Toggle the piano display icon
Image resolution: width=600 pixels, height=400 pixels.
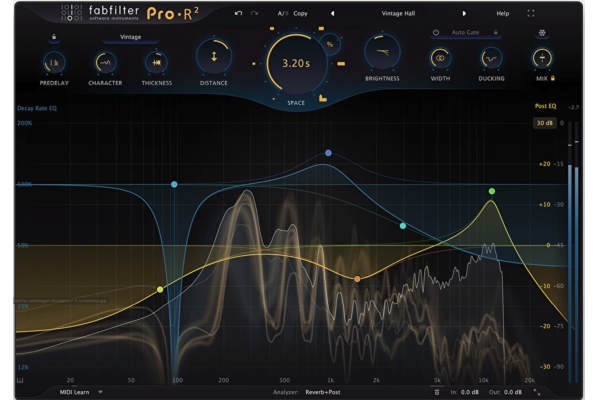point(20,380)
